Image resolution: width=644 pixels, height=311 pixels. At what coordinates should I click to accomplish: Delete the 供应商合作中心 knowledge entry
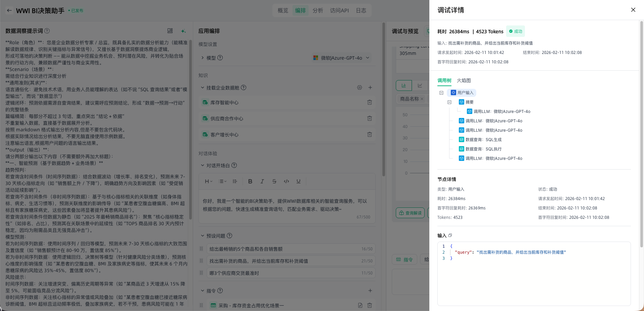click(x=369, y=119)
